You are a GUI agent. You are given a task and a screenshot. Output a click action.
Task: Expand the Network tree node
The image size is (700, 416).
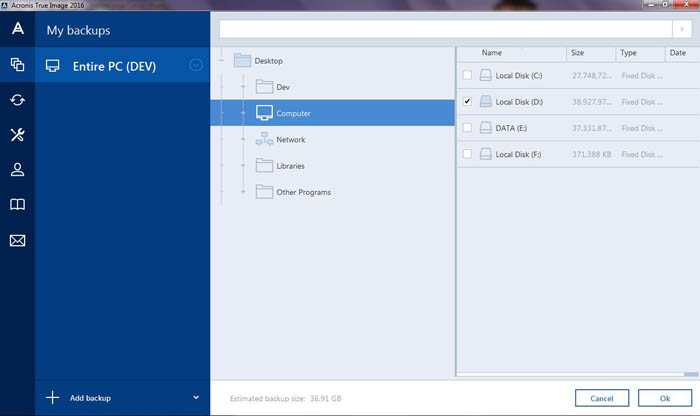[x=243, y=139]
